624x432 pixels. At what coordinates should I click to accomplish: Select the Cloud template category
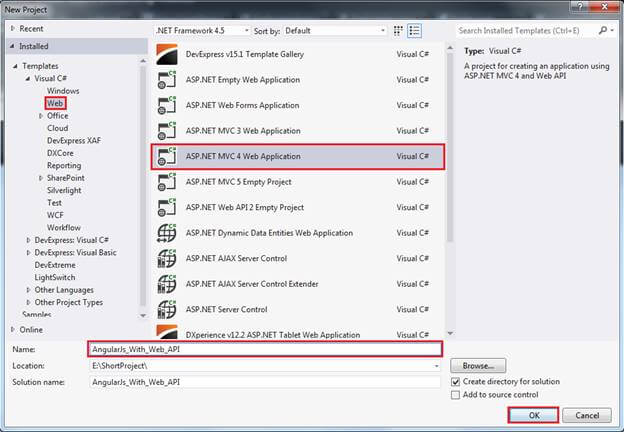tap(57, 128)
